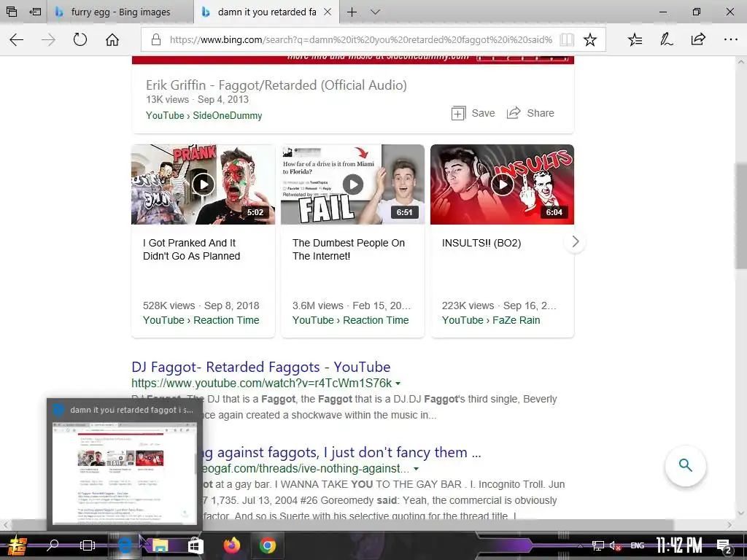Play the 'I Got Pranked' video thumbnail
This screenshot has width=747, height=560.
pyautogui.click(x=203, y=184)
